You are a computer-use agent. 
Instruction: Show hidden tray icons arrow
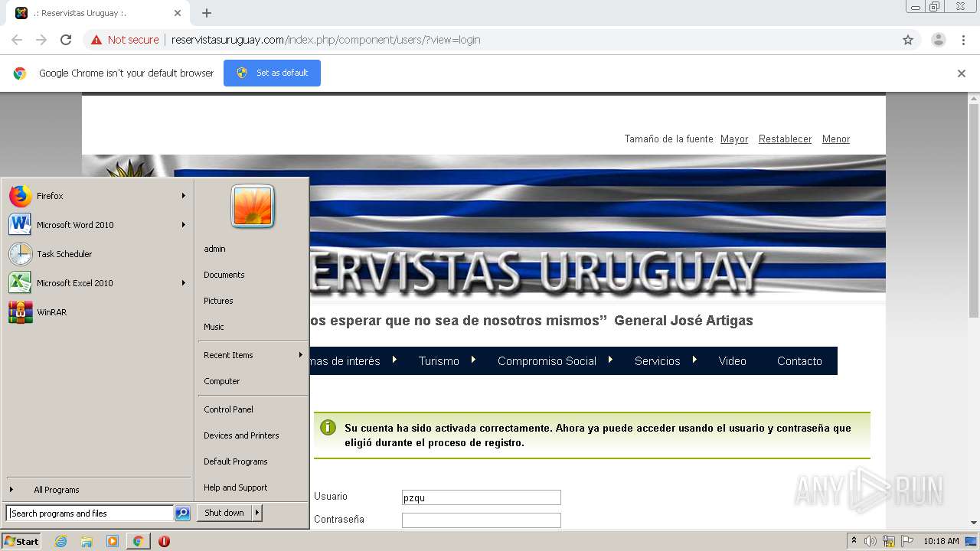(854, 541)
